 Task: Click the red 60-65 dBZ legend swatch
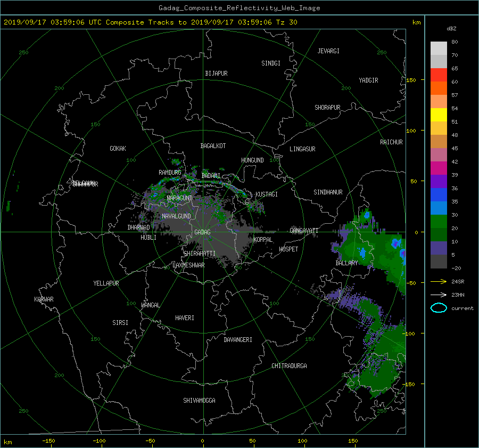pyautogui.click(x=439, y=75)
